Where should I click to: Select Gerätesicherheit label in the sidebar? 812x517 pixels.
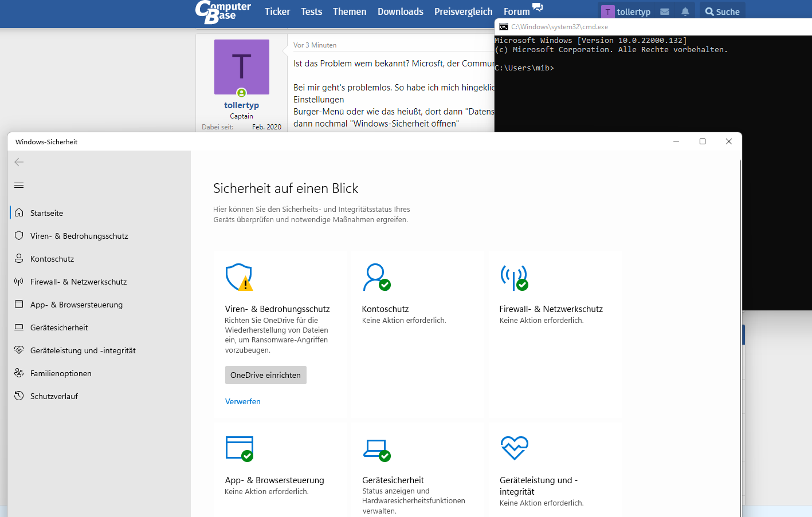(x=59, y=327)
